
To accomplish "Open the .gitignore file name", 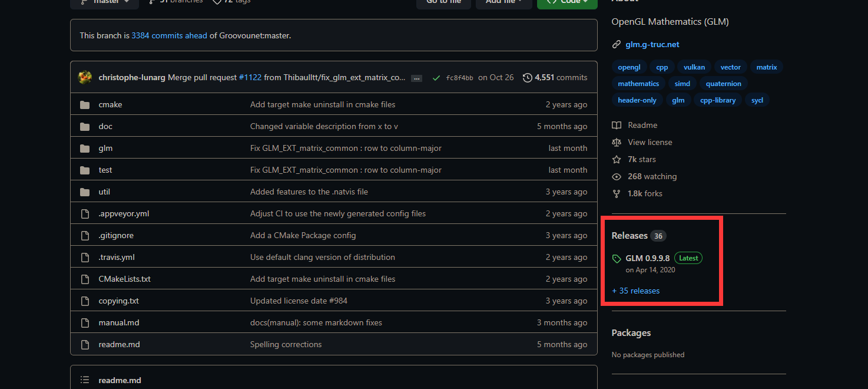I will coord(116,235).
